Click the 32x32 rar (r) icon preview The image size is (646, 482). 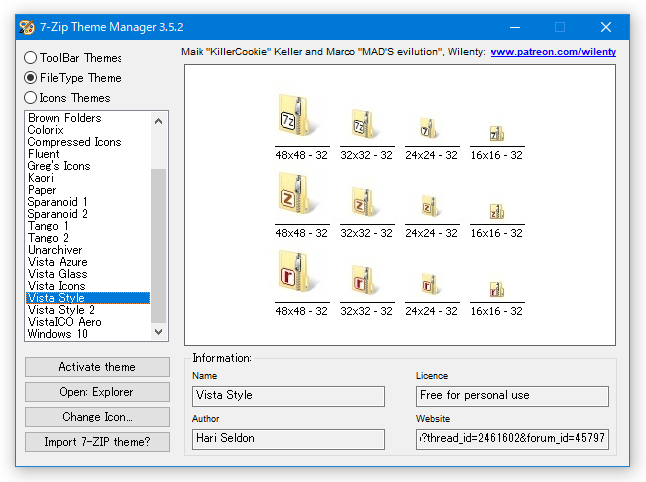coord(364,280)
